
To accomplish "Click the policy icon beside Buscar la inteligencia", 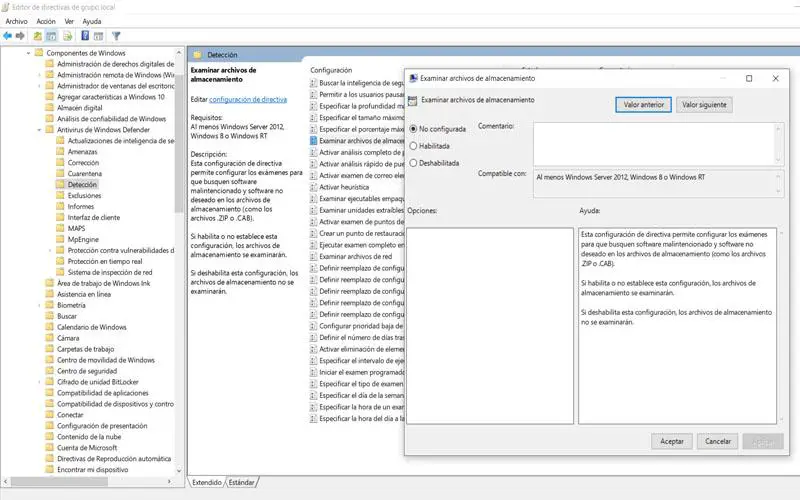I will pyautogui.click(x=314, y=83).
